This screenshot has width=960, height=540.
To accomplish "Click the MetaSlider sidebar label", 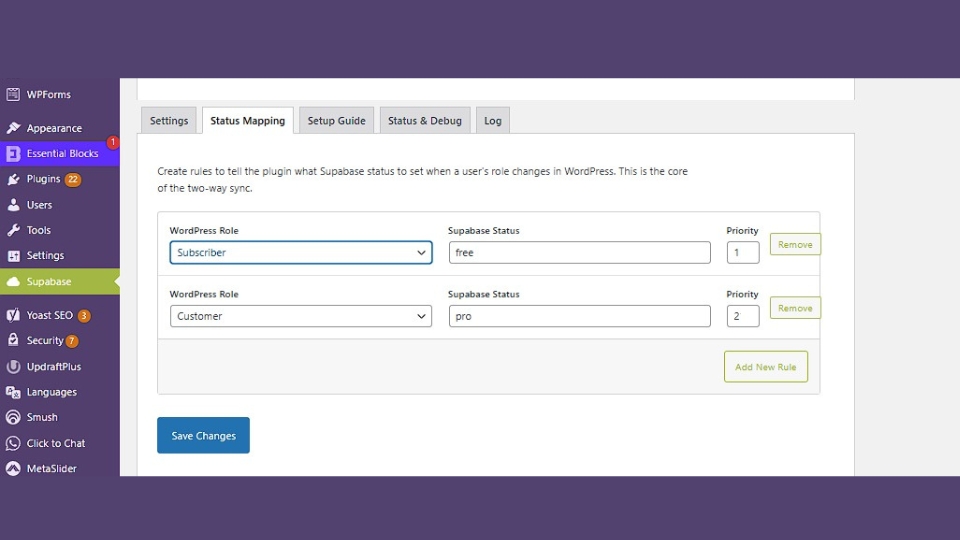I will [x=51, y=468].
